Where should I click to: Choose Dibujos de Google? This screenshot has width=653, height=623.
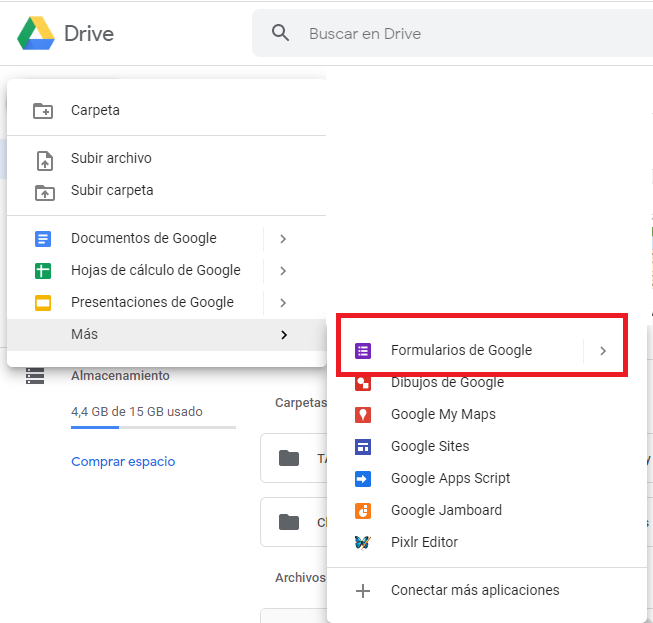[x=448, y=382]
